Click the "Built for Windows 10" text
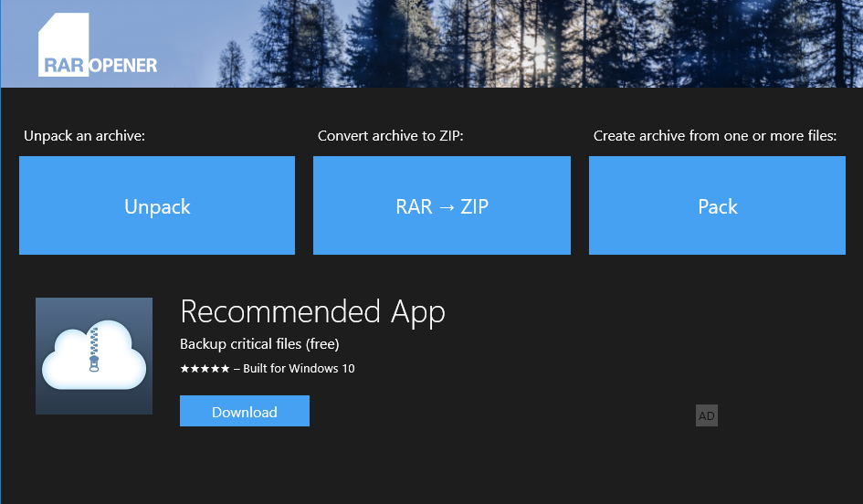The image size is (863, 504). (x=299, y=369)
